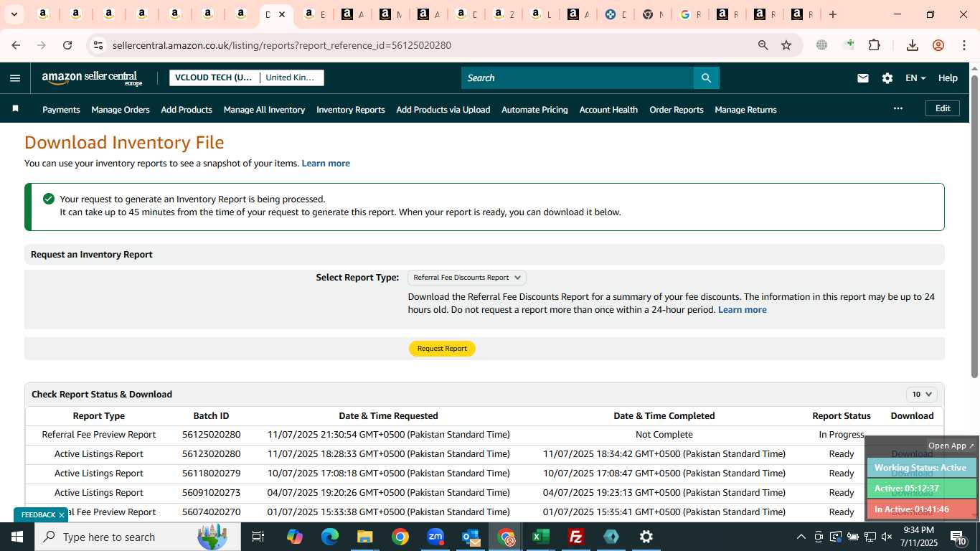Image resolution: width=980 pixels, height=551 pixels.
Task: Open File Explorer from the taskbar
Action: pyautogui.click(x=365, y=537)
